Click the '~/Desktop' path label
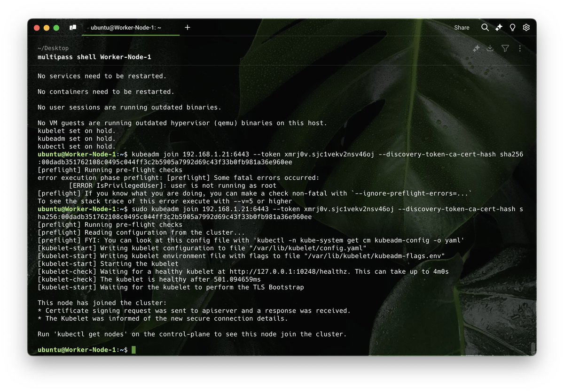 coord(53,48)
